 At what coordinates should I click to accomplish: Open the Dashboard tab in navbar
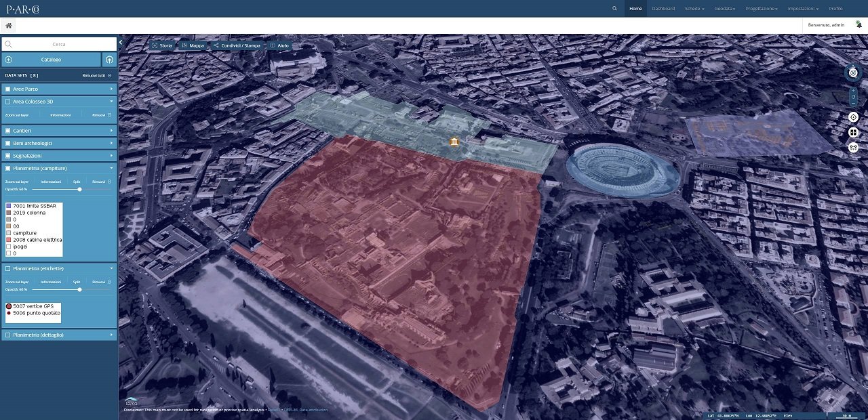(x=663, y=9)
